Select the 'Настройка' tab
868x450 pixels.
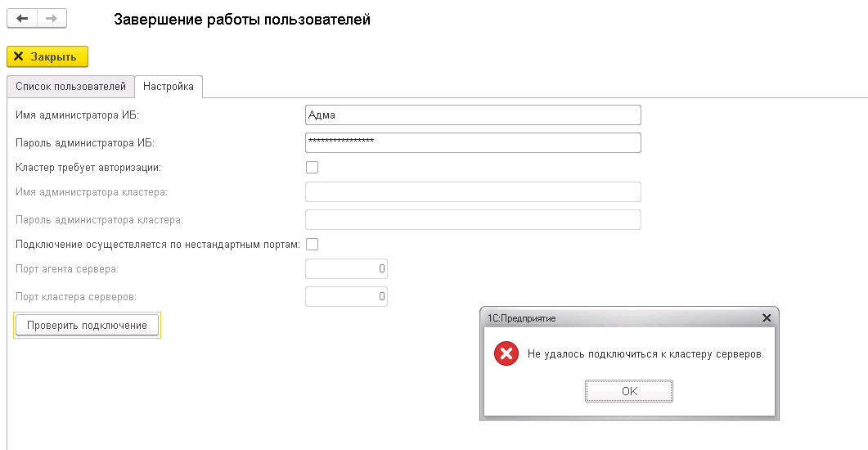click(x=169, y=87)
